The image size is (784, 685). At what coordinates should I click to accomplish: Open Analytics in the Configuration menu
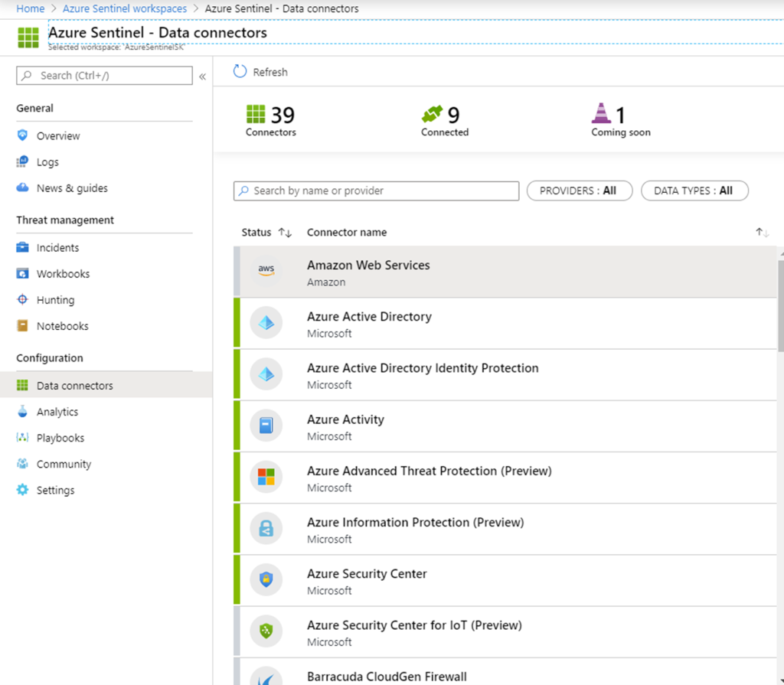(57, 412)
